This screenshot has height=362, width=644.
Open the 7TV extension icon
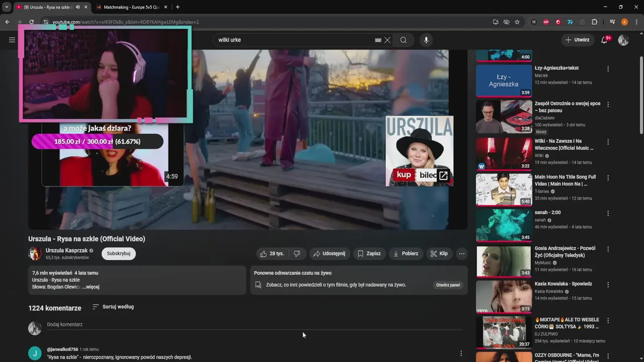click(570, 22)
